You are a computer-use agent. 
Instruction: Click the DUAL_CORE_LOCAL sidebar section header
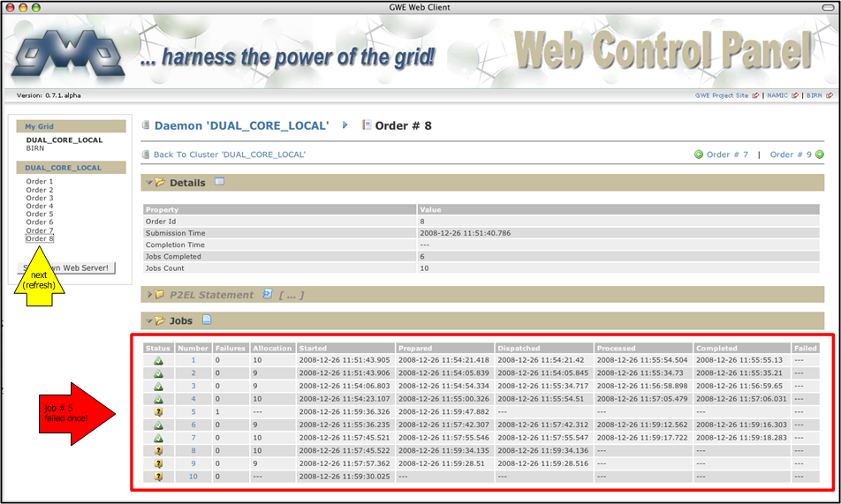[x=71, y=168]
